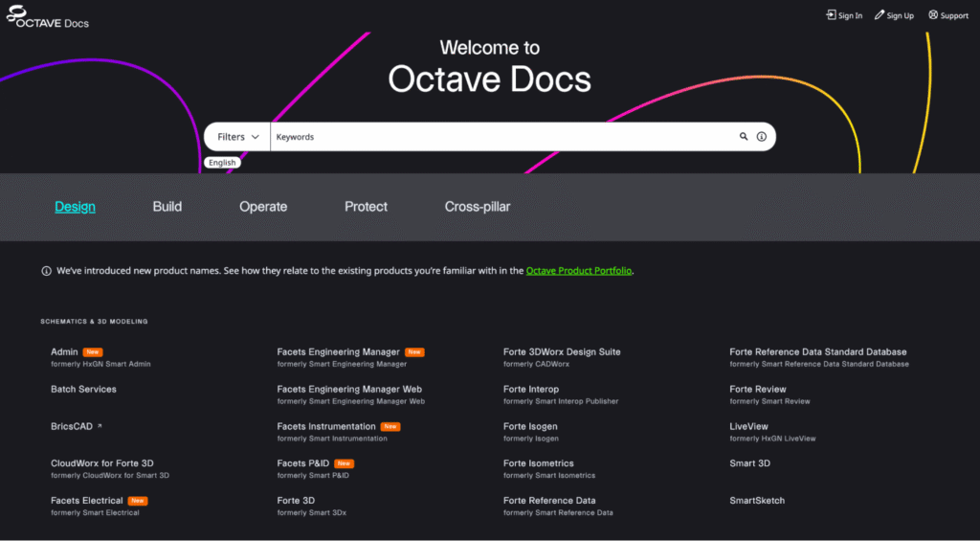
Task: Click the New badge next to Facets Instrumentation
Action: tap(390, 426)
